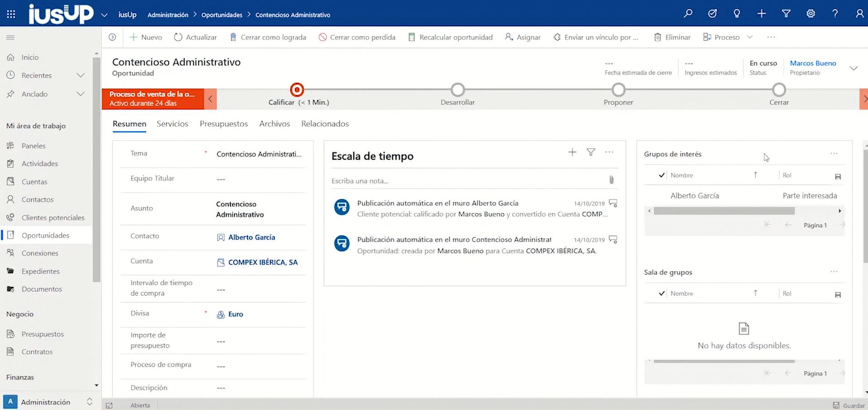
Task: Toggle select-all checkmark in Sala de grupos
Action: click(x=662, y=293)
